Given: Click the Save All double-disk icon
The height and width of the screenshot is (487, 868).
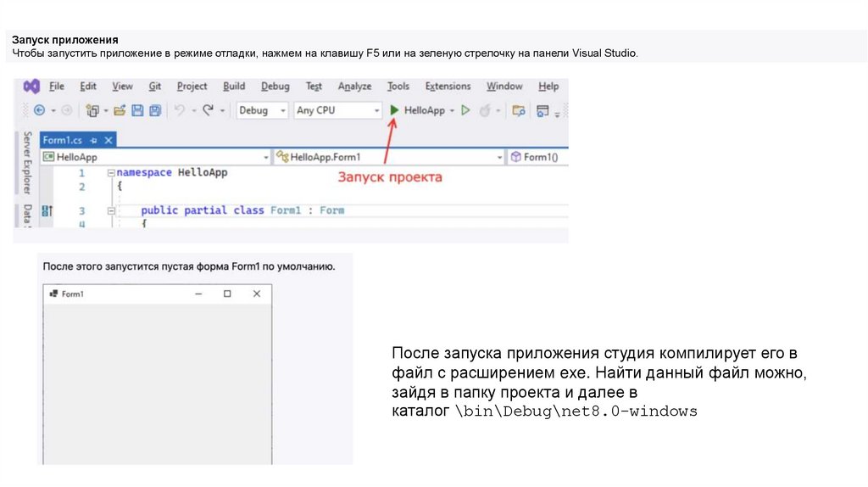Looking at the screenshot, I should (155, 110).
